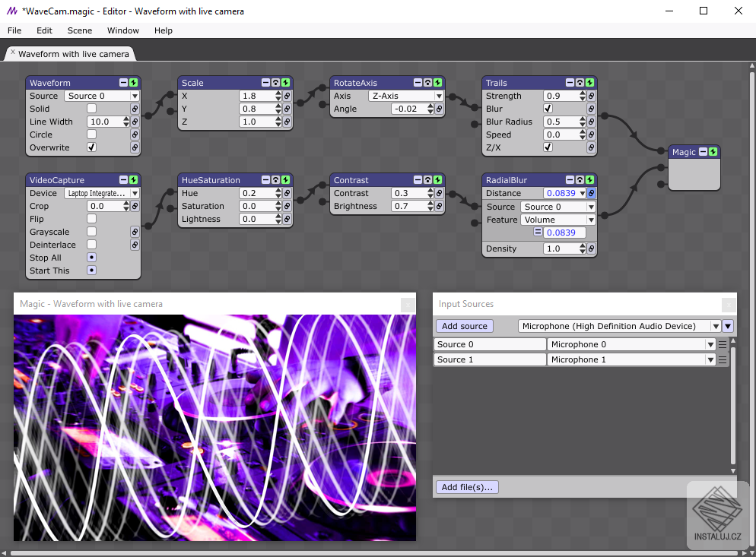This screenshot has height=557, width=756.
Task: Enable the Solid checkbox in Waveform
Action: point(91,109)
